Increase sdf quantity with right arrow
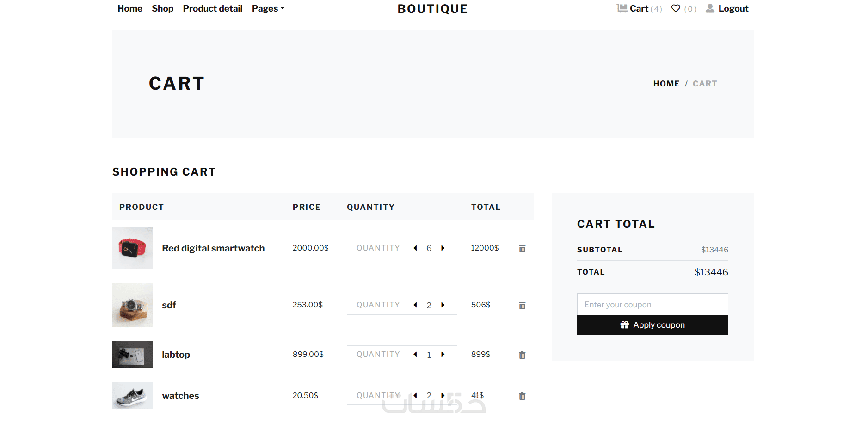The height and width of the screenshot is (422, 868). [x=443, y=305]
